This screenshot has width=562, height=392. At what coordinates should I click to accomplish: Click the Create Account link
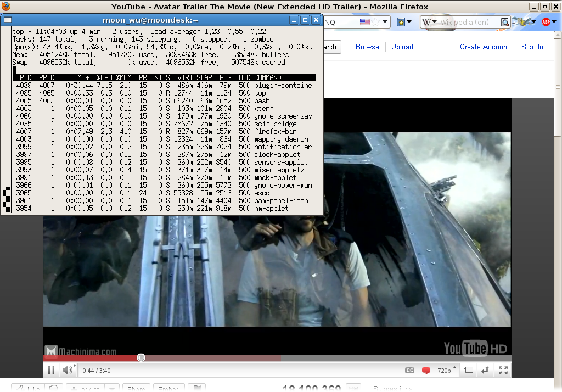[x=484, y=47]
